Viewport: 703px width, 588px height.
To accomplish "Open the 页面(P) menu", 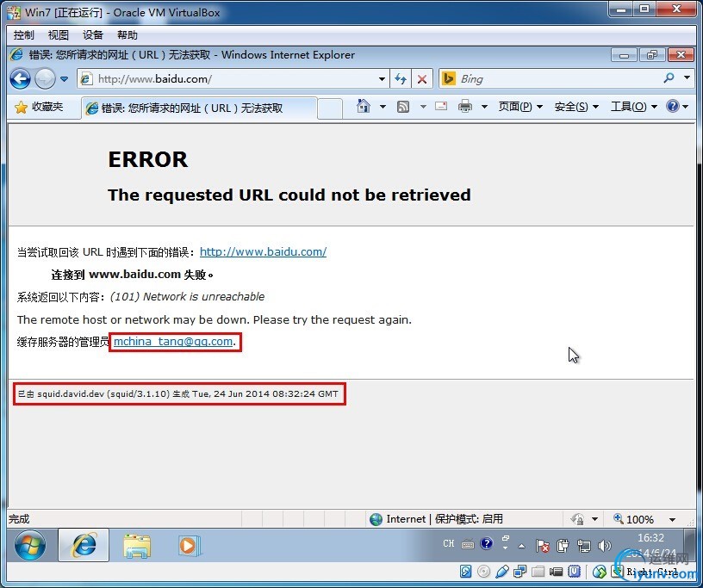I will coord(520,107).
